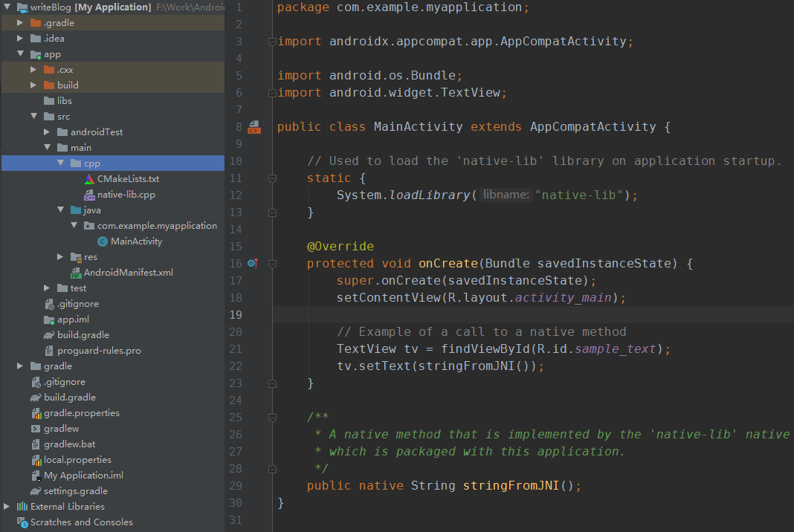Image resolution: width=794 pixels, height=532 pixels.
Task: Click the res folder icon
Action: (x=76, y=257)
